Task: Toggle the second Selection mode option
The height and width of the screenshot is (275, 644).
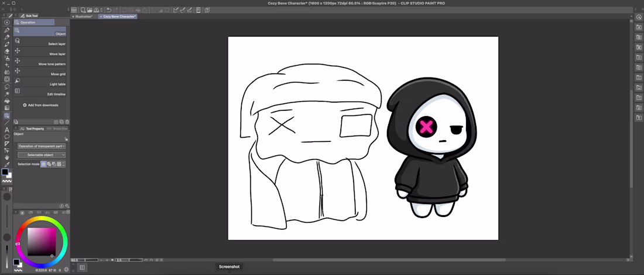Action: [49, 164]
